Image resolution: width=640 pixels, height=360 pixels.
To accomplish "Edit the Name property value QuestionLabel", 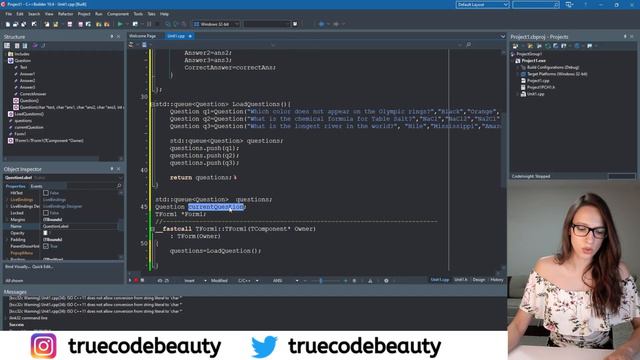I will 80,227.
